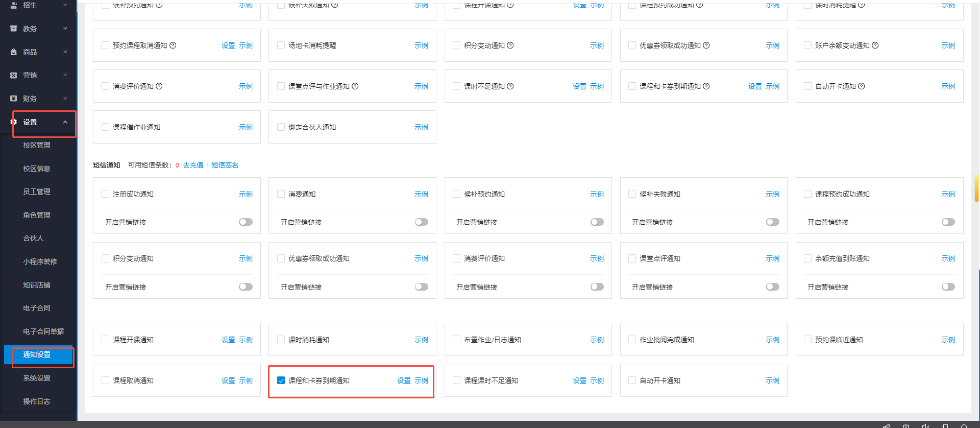Go to 员工管理 menu item
Screen dimensions: 980x428
37,192
